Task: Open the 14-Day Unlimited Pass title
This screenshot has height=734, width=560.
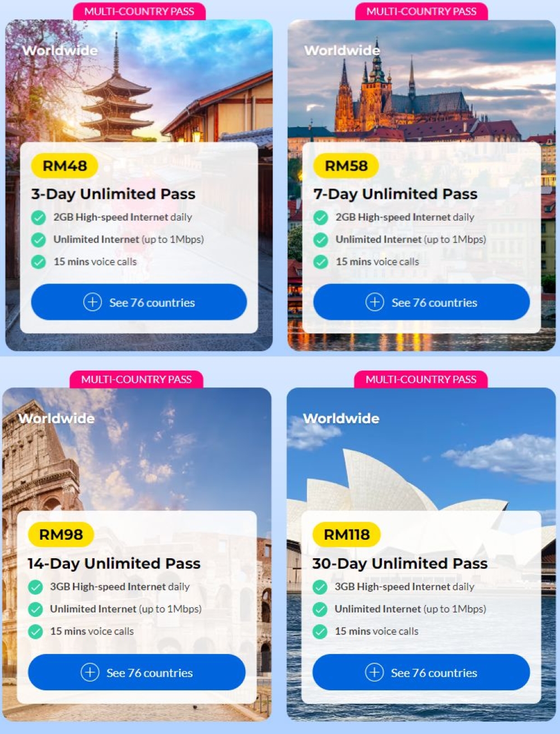Action: (114, 563)
